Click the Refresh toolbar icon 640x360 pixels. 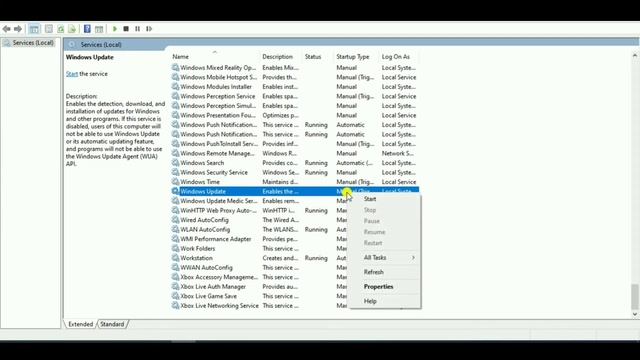point(61,29)
